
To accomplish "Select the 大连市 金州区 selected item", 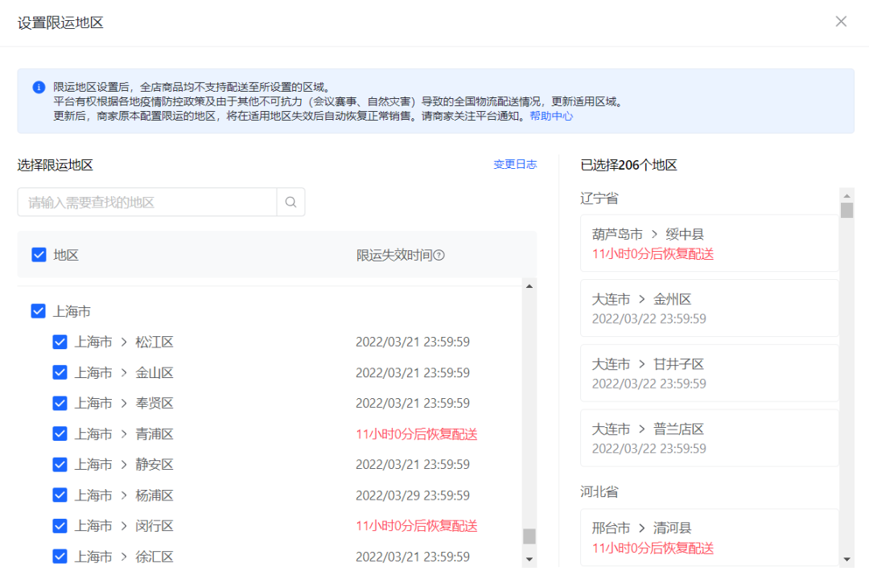I will [709, 308].
